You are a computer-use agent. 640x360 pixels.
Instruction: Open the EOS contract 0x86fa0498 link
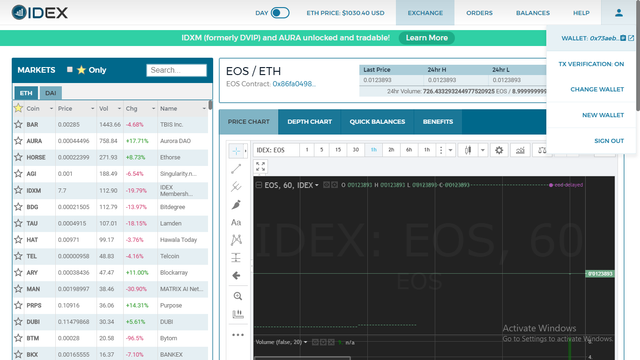point(294,84)
